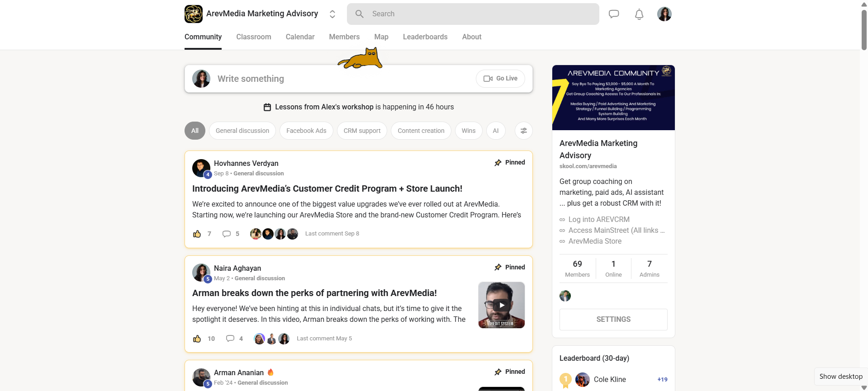This screenshot has width=868, height=391.
Task: Click the Arman Ananian author name
Action: [x=239, y=373]
